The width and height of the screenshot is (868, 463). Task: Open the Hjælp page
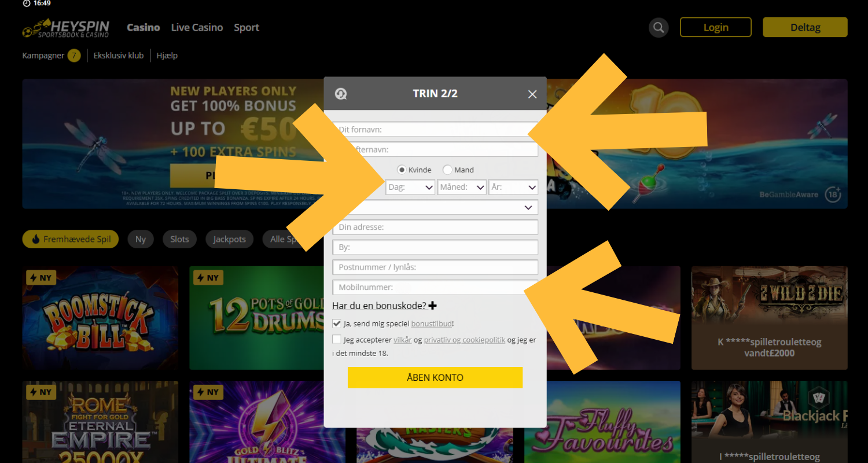pos(167,56)
